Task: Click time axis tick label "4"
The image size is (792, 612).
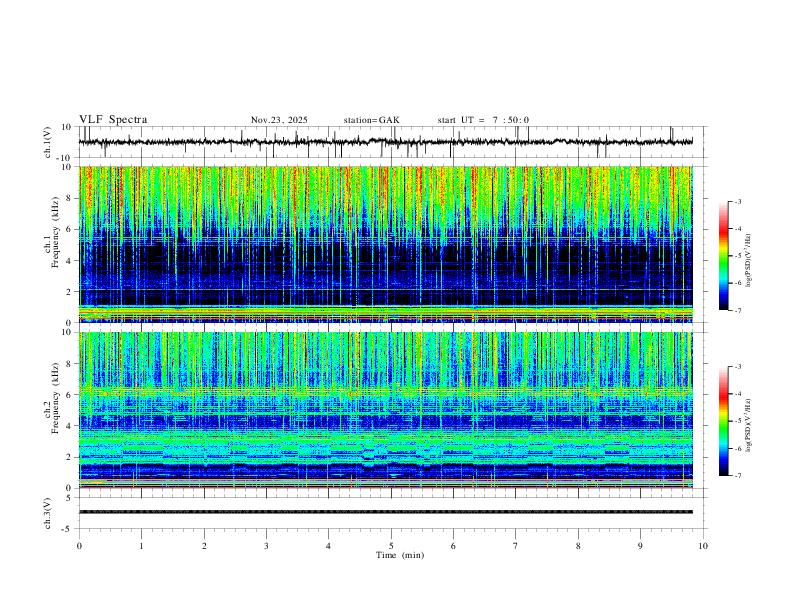Action: tap(328, 546)
